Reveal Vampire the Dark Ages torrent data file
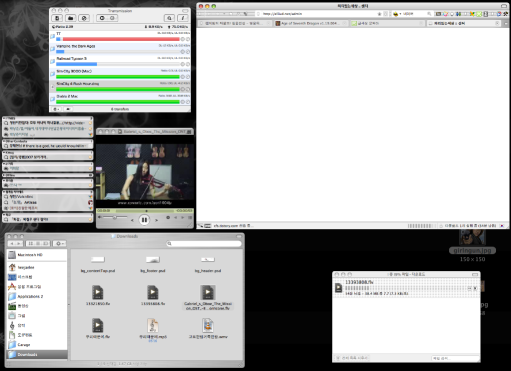The height and width of the screenshot is (371, 511). 188,52
